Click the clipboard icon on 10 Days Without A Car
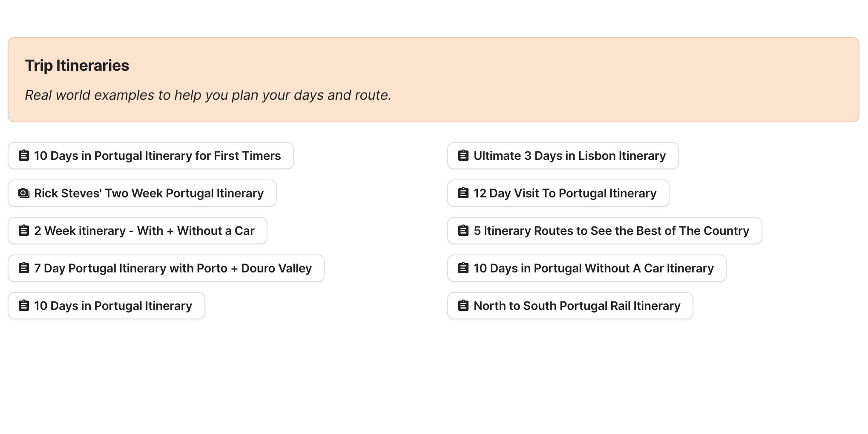The width and height of the screenshot is (868, 434). pyautogui.click(x=463, y=268)
